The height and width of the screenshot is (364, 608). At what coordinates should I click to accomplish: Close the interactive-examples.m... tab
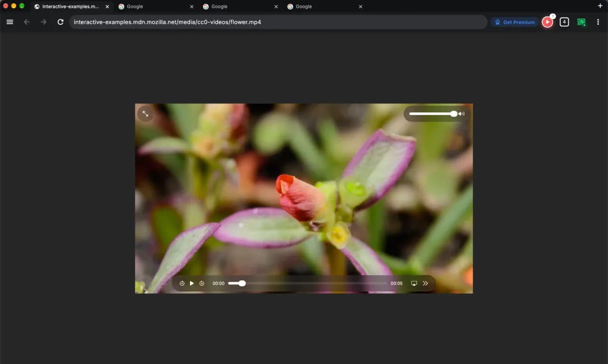pos(107,7)
